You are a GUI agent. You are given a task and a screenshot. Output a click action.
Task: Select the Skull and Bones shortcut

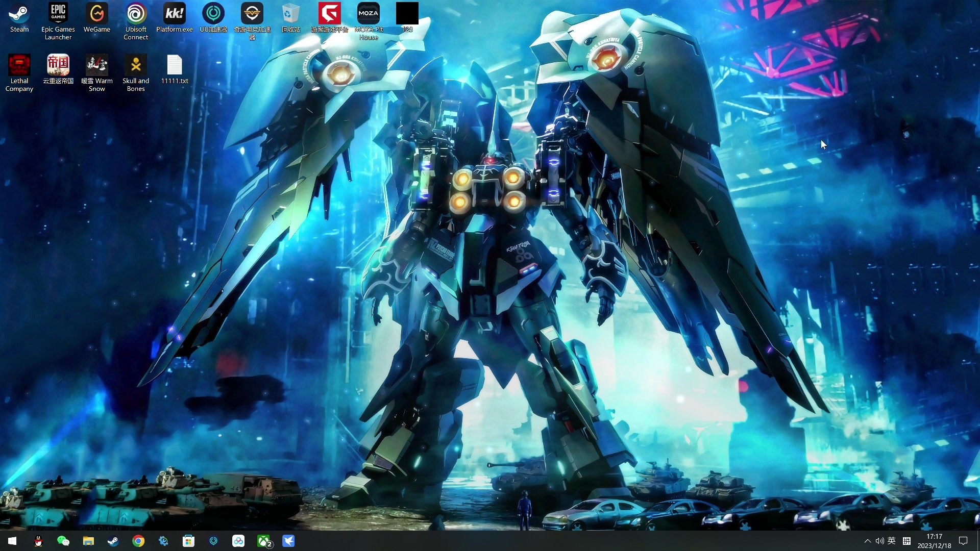pyautogui.click(x=136, y=66)
